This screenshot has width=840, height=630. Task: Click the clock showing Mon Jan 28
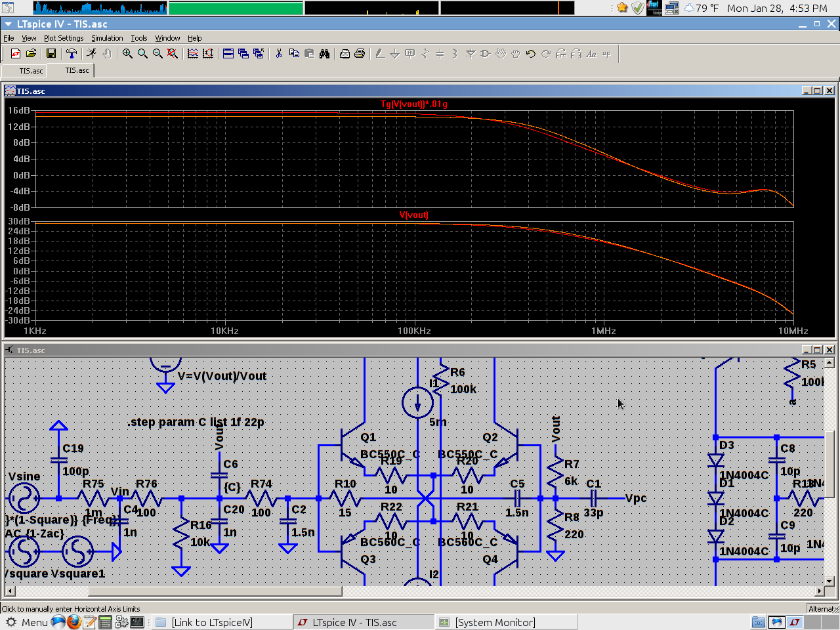[777, 8]
